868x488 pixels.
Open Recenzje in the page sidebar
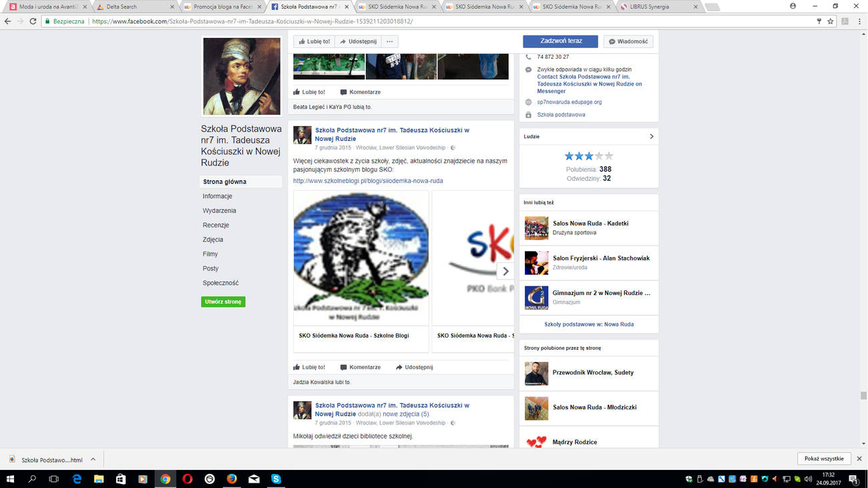pos(216,225)
